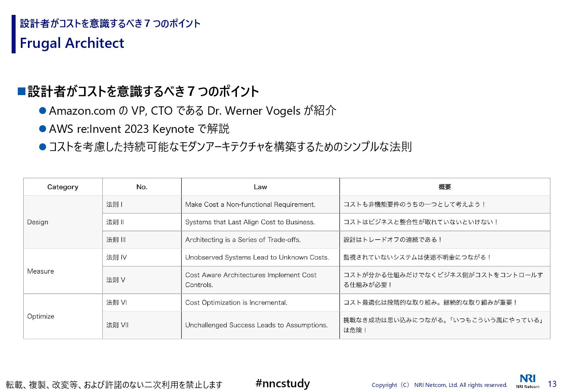
Task: Click the bullet about モダンアーキテクチャ
Action: click(230, 147)
